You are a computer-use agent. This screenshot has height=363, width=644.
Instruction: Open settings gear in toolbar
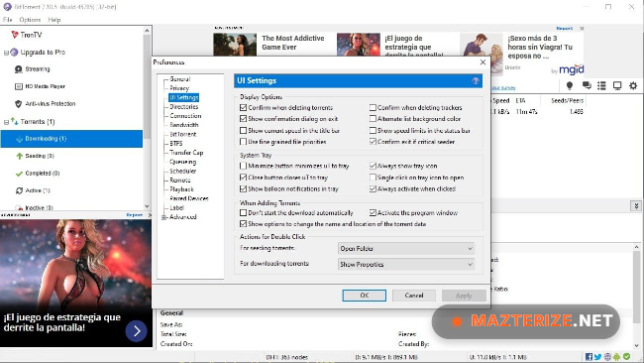(633, 85)
